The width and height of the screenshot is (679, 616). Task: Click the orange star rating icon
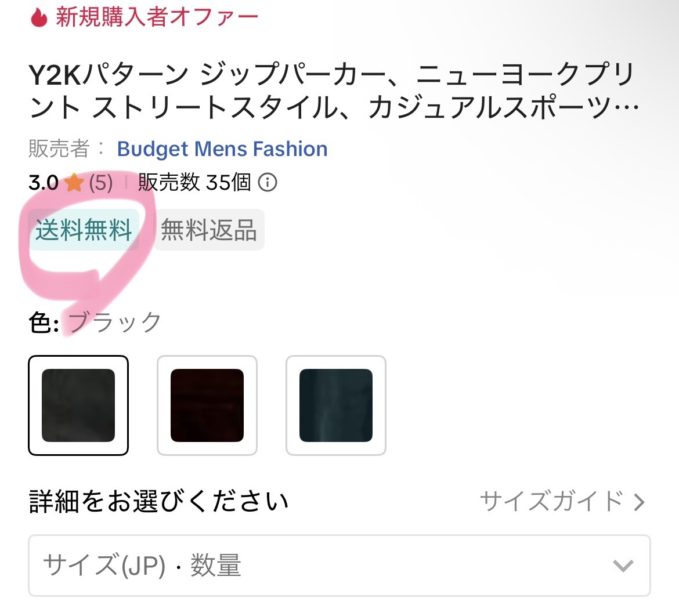click(x=74, y=182)
